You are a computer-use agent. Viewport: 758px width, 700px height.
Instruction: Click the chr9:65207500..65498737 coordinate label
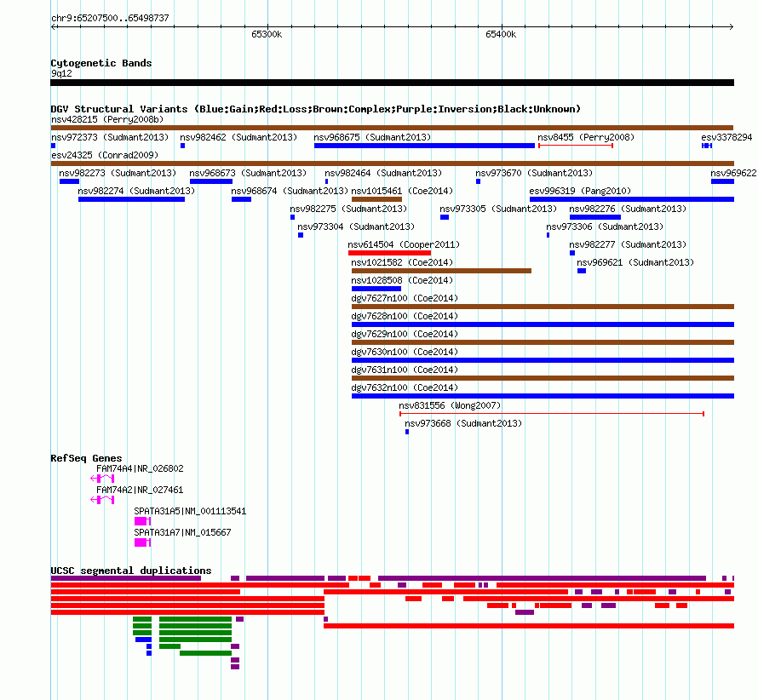pyautogui.click(x=110, y=18)
